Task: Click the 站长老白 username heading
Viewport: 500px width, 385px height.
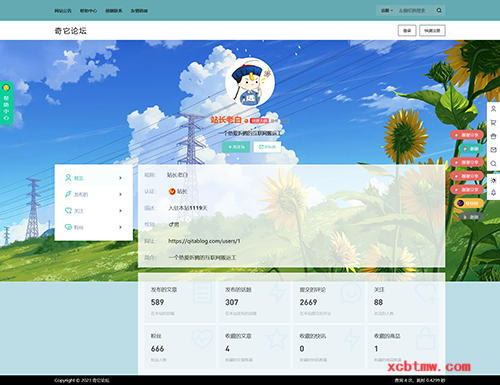Action: point(226,120)
